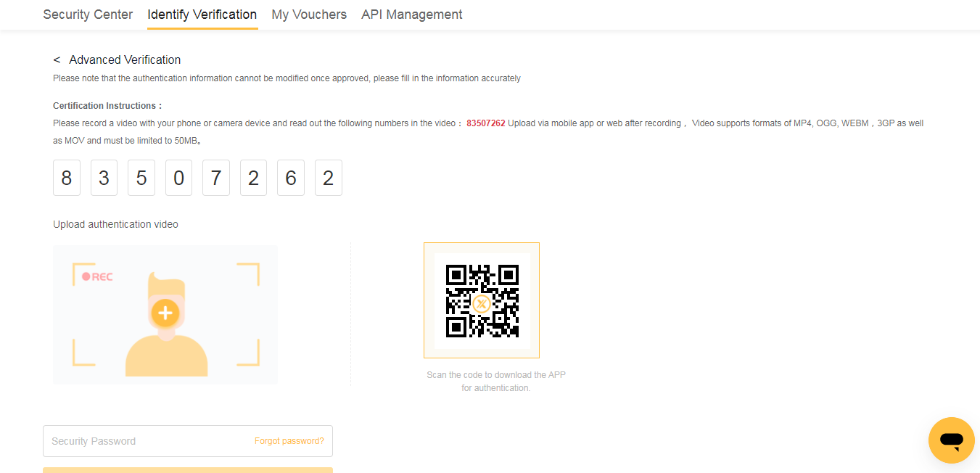Click the submit button at the bottom
The width and height of the screenshot is (980, 473).
187,471
